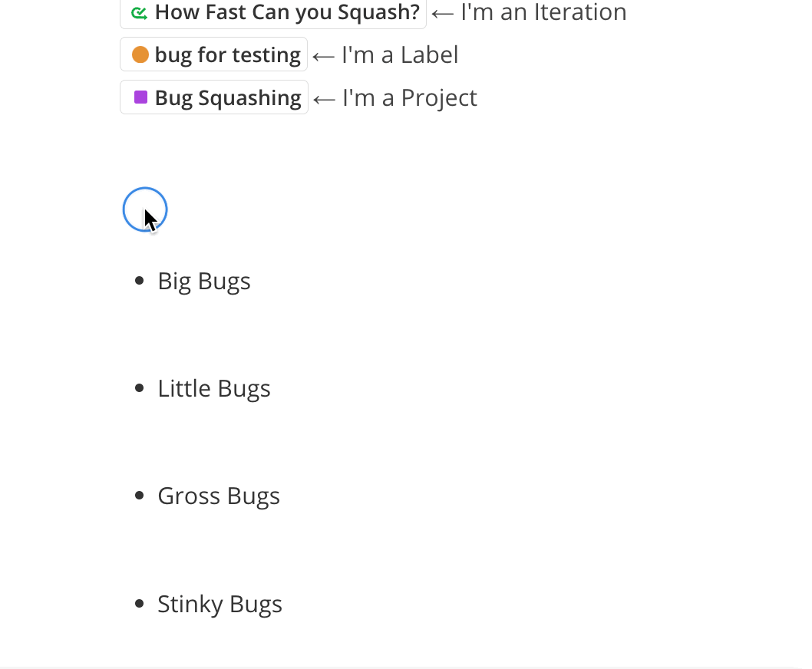Select the Little Bugs list item
Image resolution: width=812 pixels, height=669 pixels.
(214, 389)
